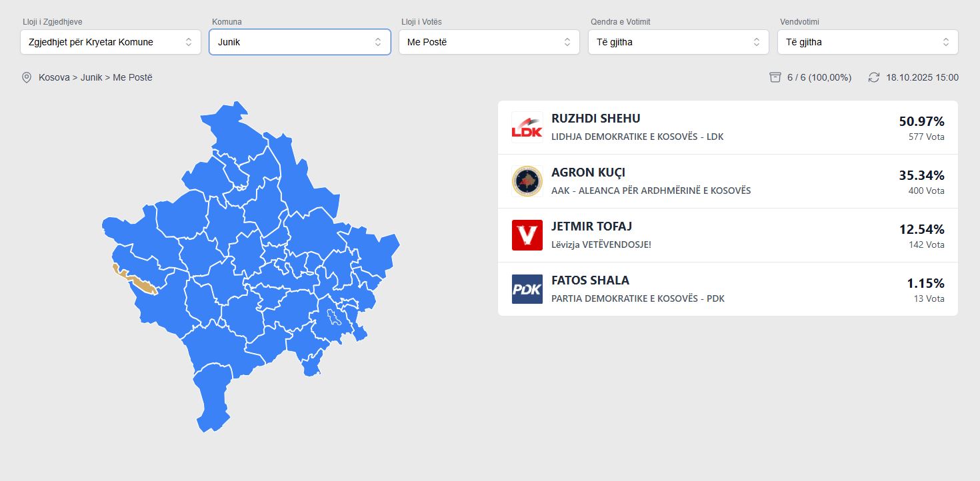Click the Fatos Shala result row
The height and width of the screenshot is (481, 980).
point(727,289)
